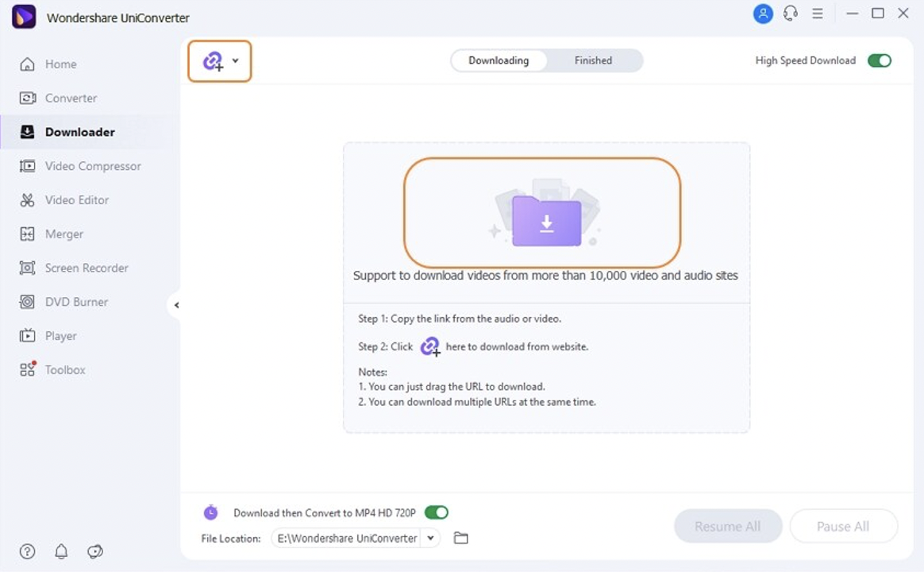Image resolution: width=924 pixels, height=572 pixels.
Task: Switch to the Finished tab
Action: click(593, 60)
